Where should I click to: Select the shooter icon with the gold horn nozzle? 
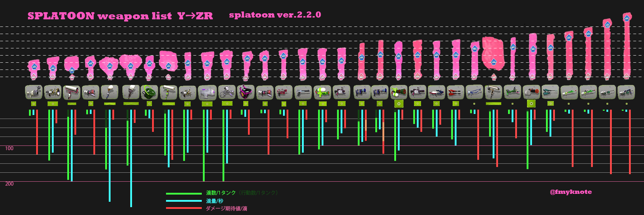click(53, 92)
